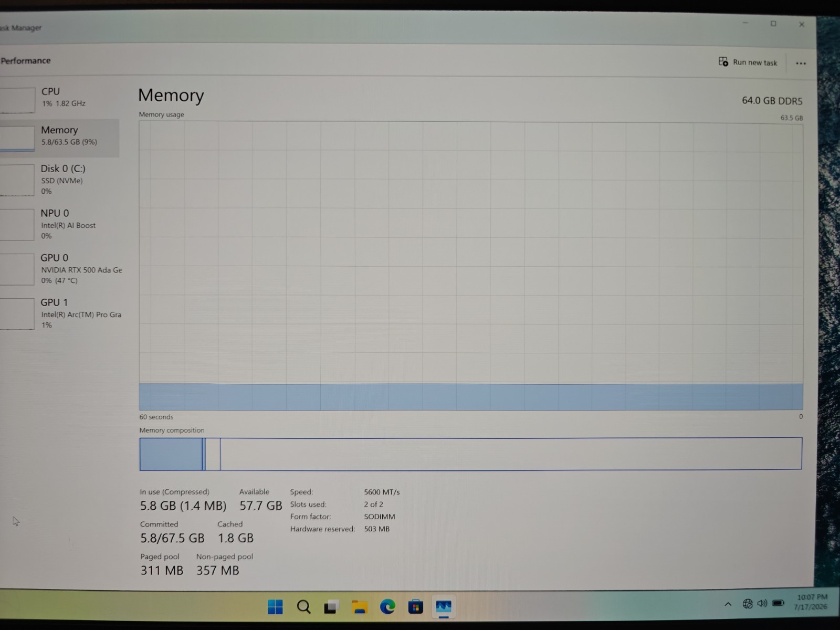Image resolution: width=840 pixels, height=630 pixels.
Task: Click the Hardware reserved value '503 MB'
Action: click(377, 529)
